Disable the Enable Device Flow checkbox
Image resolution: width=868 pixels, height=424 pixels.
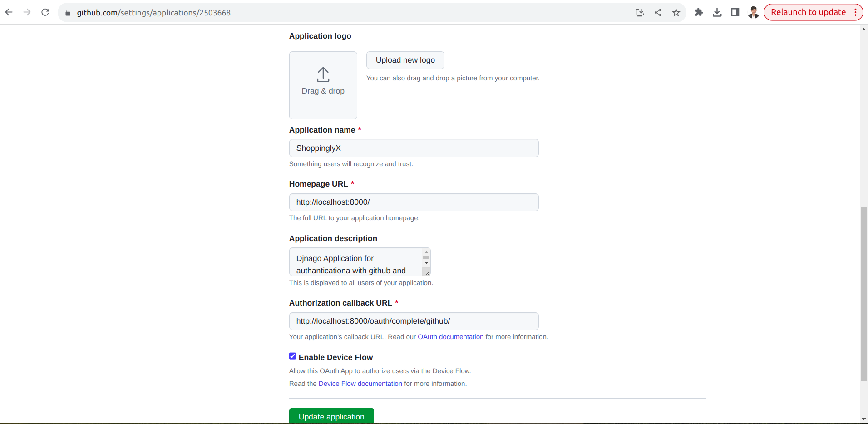[x=292, y=356]
